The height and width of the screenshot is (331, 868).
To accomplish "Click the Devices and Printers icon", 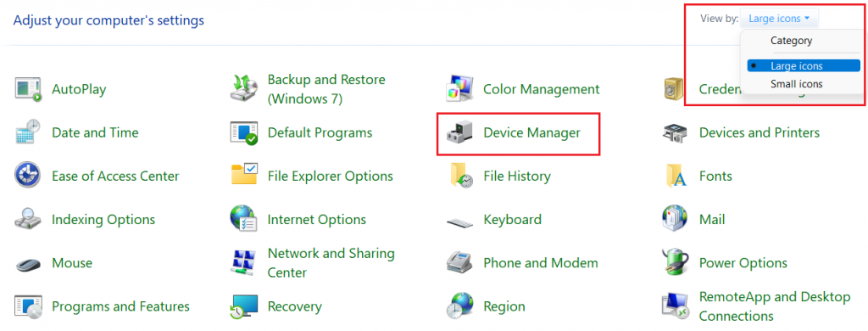I will click(676, 133).
